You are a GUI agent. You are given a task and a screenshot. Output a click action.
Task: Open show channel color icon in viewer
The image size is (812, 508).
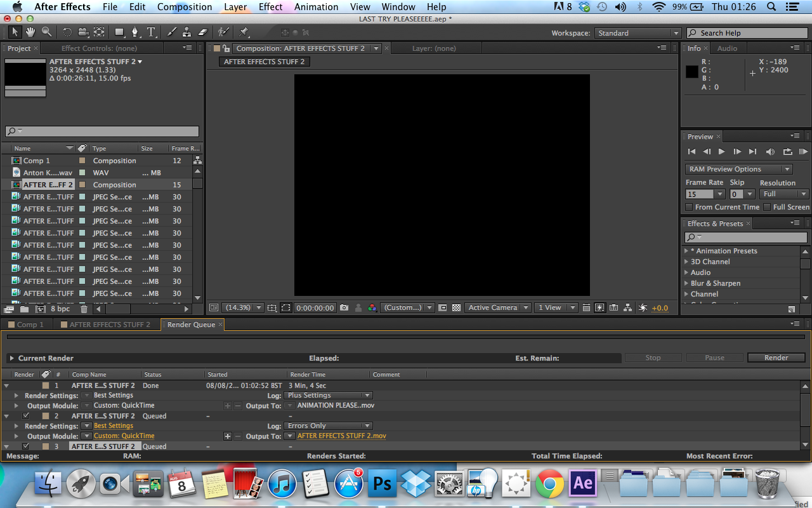[372, 307]
